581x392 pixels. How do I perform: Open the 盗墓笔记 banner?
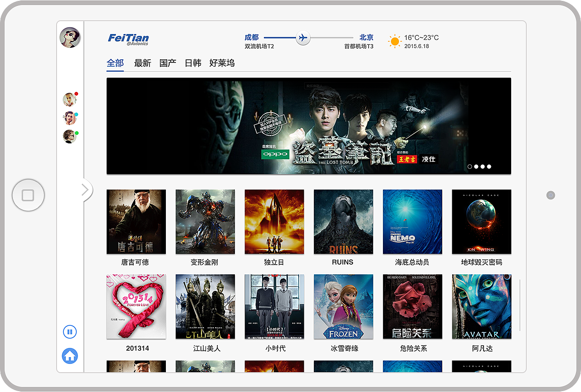coord(309,126)
